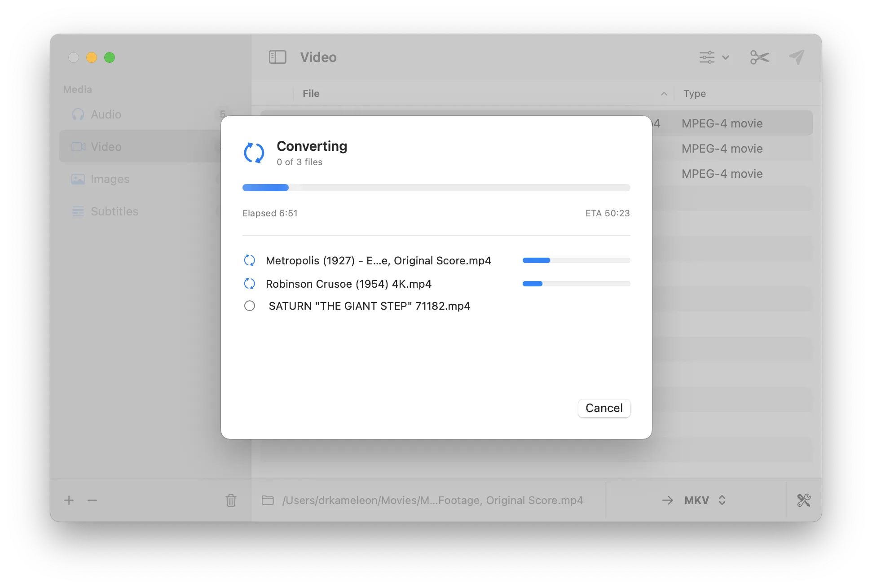Click the Metropolis file spinning status icon
The width and height of the screenshot is (872, 588).
coord(250,260)
